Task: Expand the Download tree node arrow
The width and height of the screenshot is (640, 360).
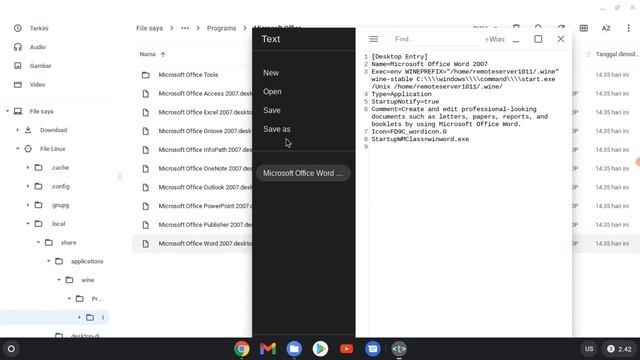Action: point(18,130)
